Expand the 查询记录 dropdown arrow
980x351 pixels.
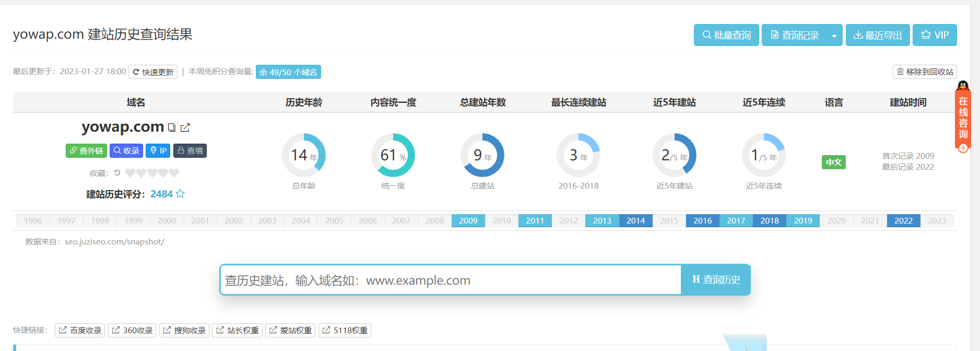point(834,35)
